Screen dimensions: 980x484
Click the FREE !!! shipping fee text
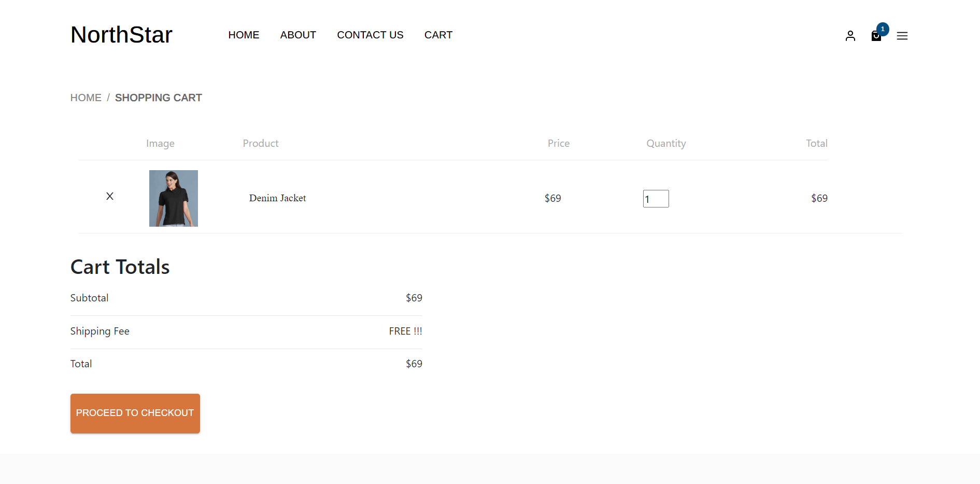tap(405, 331)
